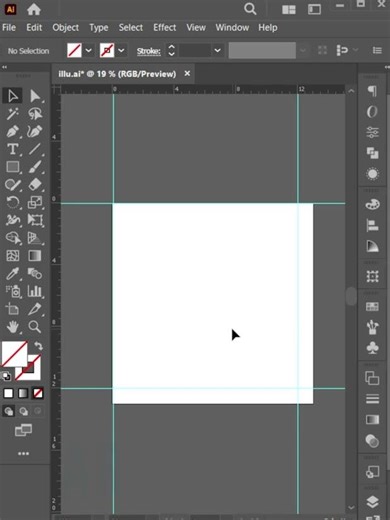
Task: Select the Slice tool
Action: tap(35, 309)
